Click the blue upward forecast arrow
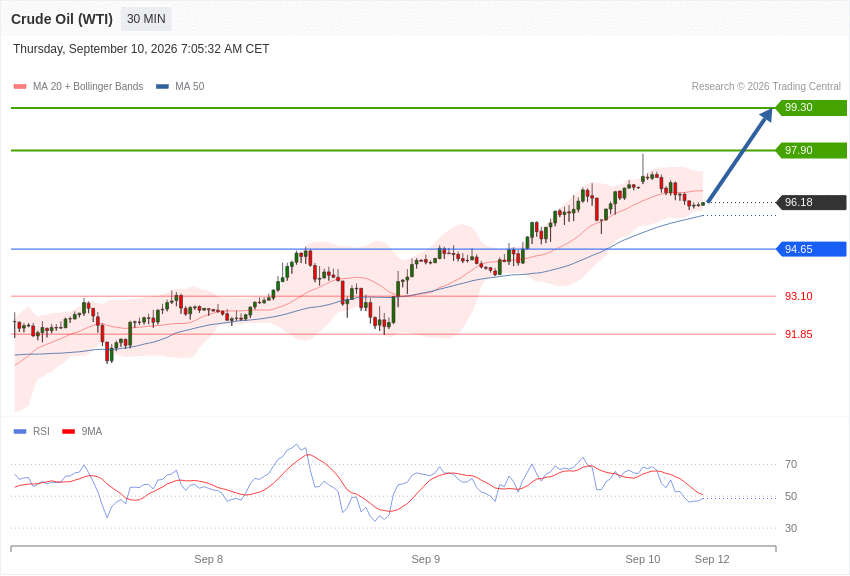Viewport: 850px width, 576px height. (x=740, y=155)
